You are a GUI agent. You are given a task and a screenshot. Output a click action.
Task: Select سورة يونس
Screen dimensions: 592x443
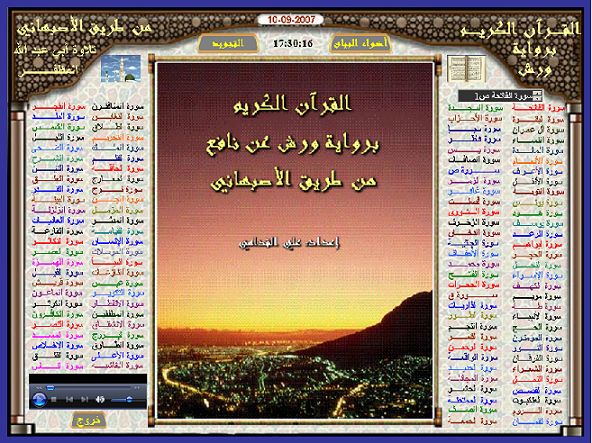[538, 203]
